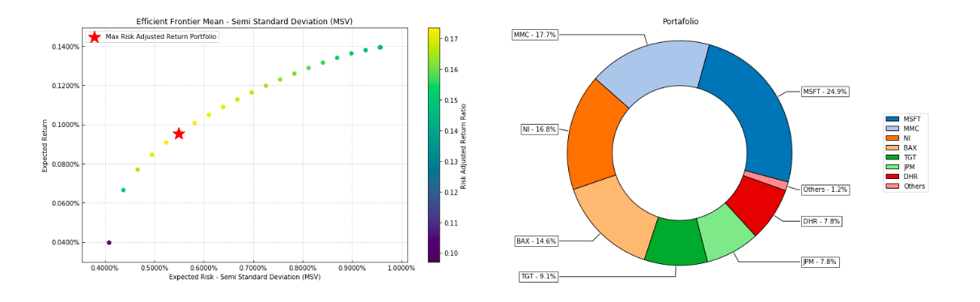This screenshot has width=980, height=302.
Task: Click the 0.1000% y-axis tick label
Action: (x=66, y=125)
